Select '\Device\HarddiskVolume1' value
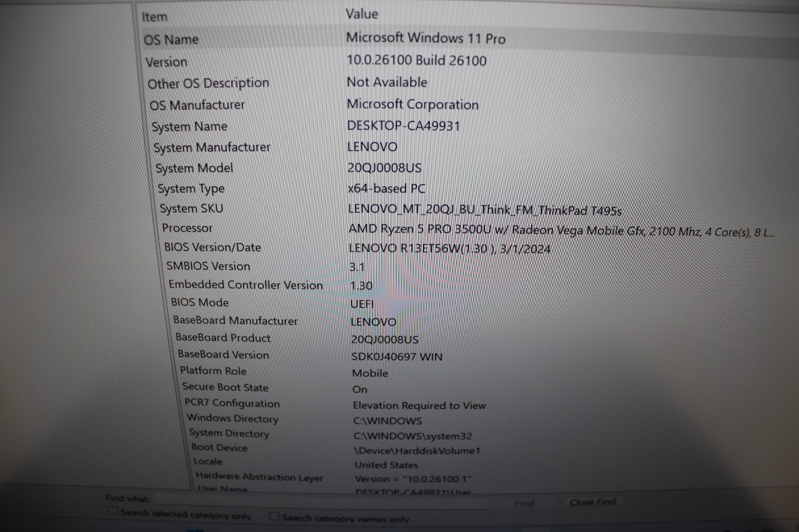Image resolution: width=799 pixels, height=532 pixels. tap(417, 451)
